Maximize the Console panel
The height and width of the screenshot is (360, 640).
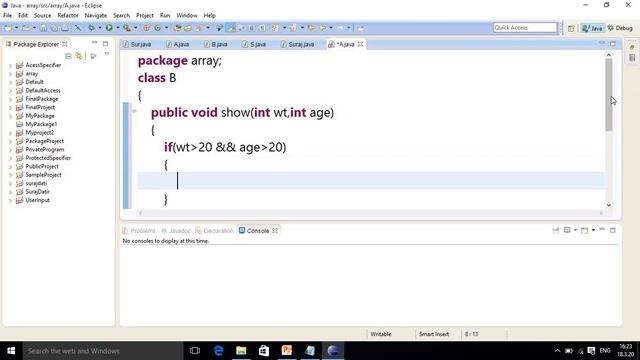[x=613, y=230]
